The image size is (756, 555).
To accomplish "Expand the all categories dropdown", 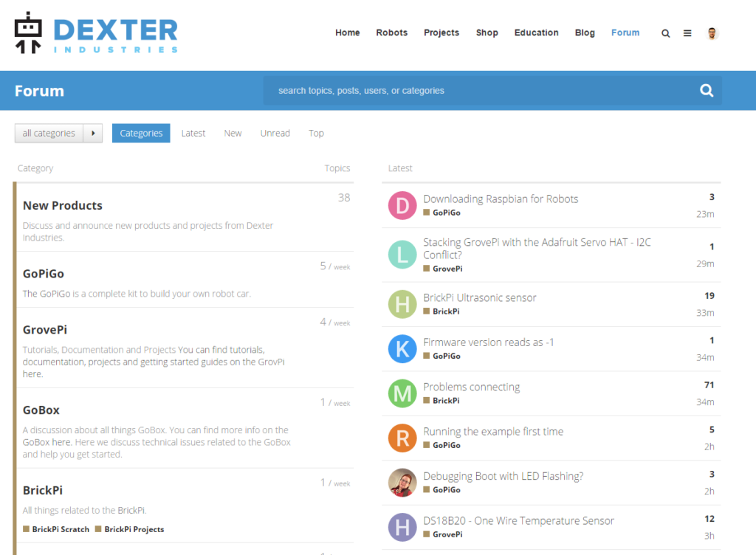I will [x=49, y=134].
